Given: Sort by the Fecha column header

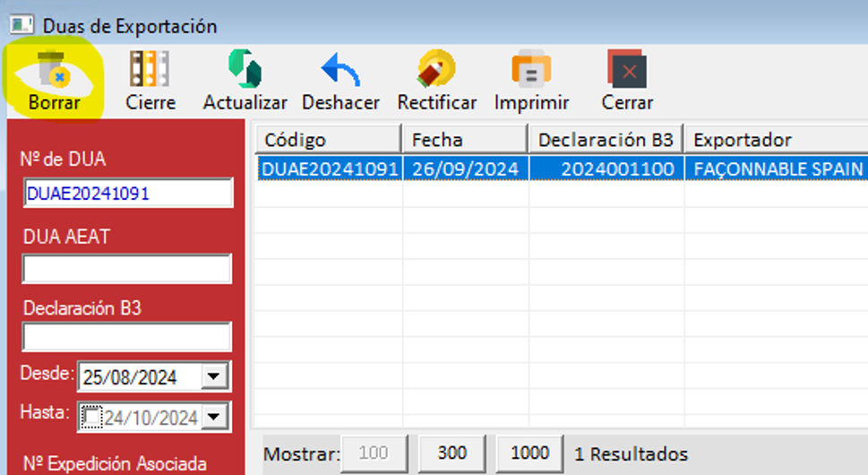Looking at the screenshot, I should [464, 140].
